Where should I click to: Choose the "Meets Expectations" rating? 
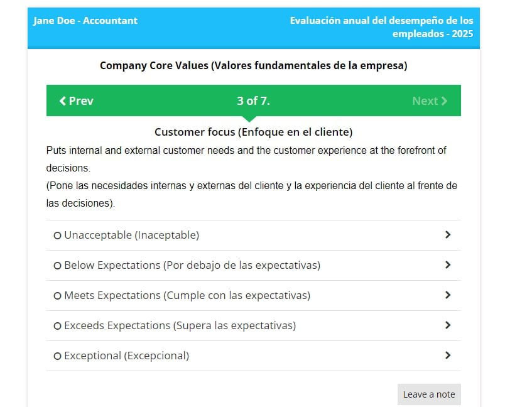(57, 295)
